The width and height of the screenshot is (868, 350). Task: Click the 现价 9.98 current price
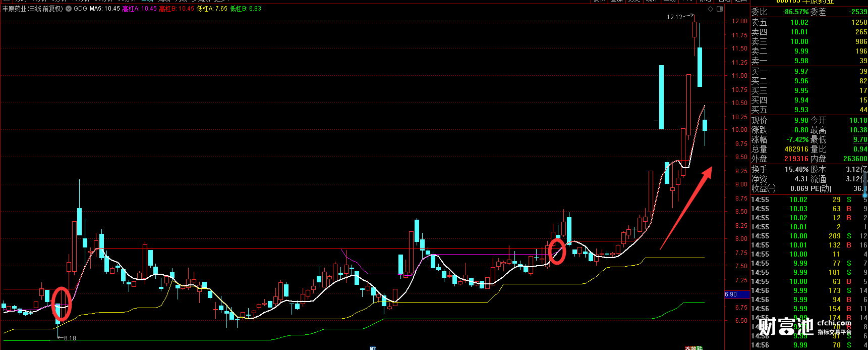(801, 120)
